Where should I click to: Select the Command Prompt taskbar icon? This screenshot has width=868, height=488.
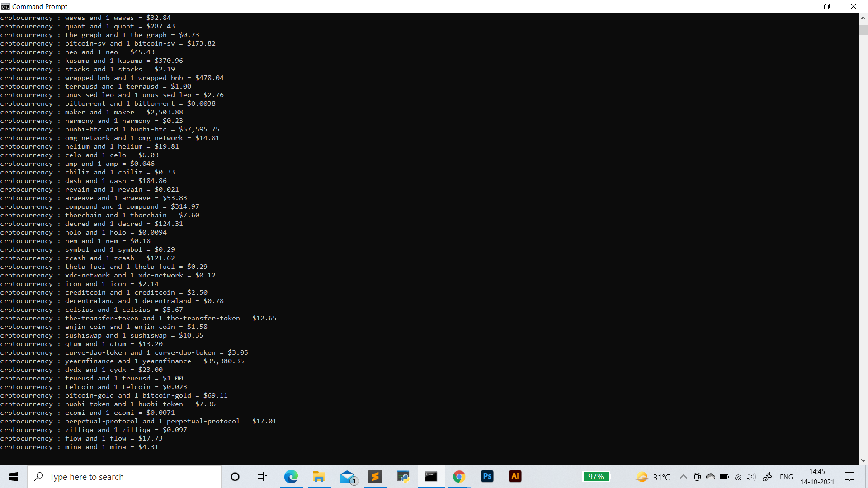coord(431,477)
